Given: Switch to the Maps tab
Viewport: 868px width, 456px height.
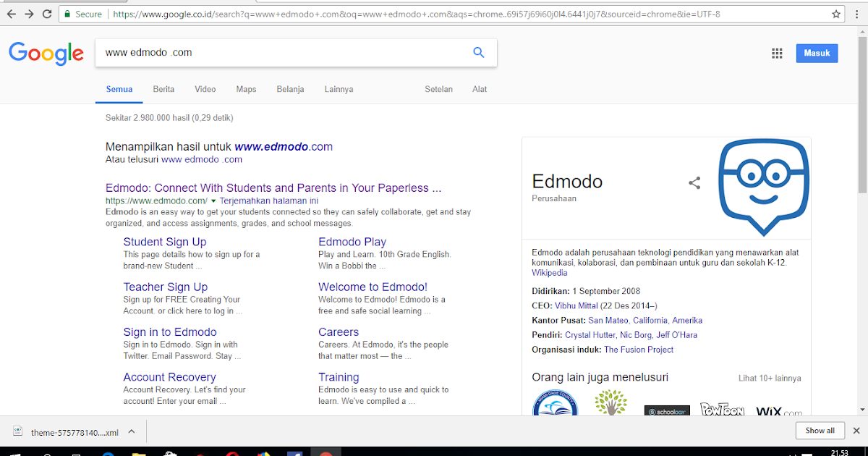Looking at the screenshot, I should 246,89.
